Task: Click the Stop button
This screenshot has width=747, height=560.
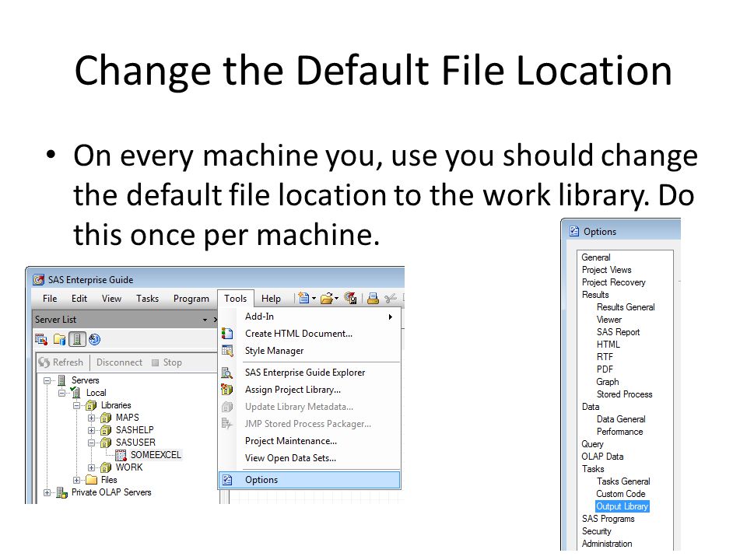Action: 167,363
